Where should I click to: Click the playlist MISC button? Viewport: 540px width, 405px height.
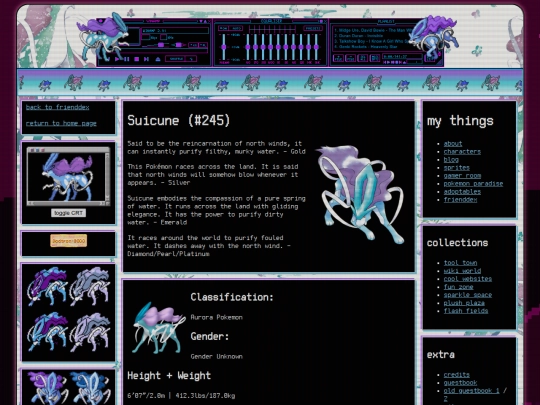click(375, 58)
